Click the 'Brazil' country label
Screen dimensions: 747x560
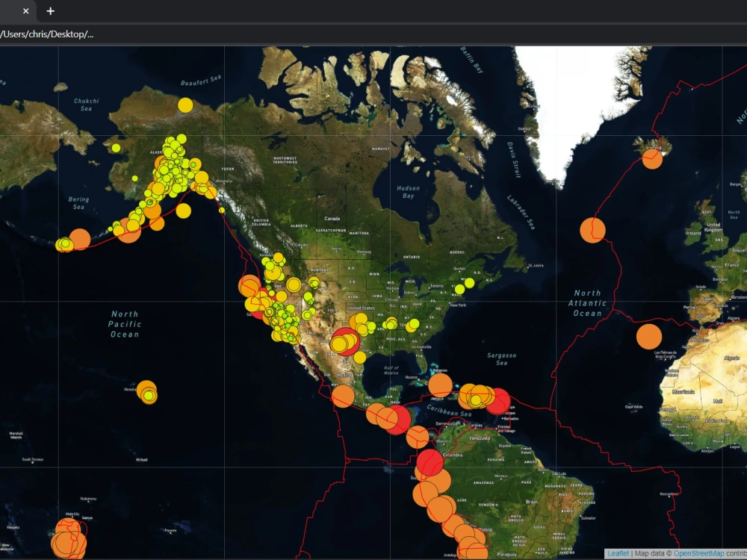531,502
